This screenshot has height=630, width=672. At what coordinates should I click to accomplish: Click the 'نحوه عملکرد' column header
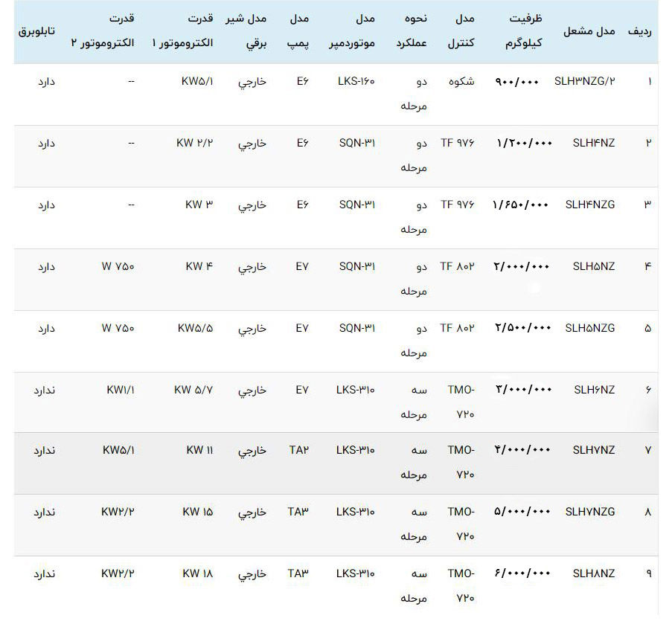pyautogui.click(x=411, y=30)
